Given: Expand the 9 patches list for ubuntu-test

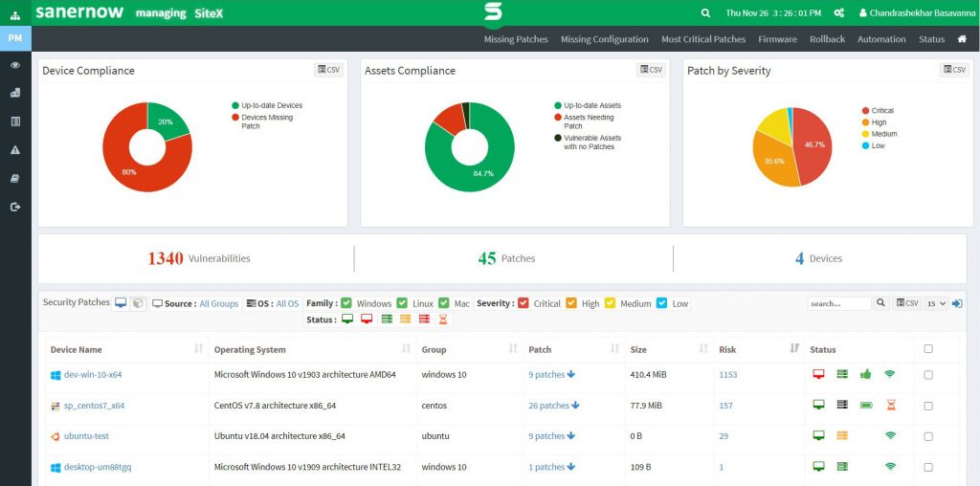Looking at the screenshot, I should coord(552,436).
